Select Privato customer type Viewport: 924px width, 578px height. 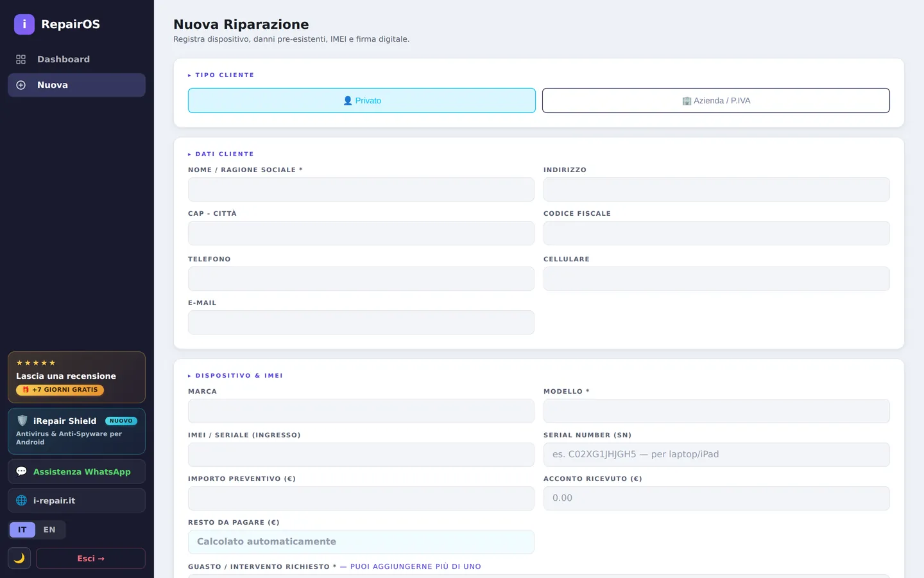coord(362,100)
